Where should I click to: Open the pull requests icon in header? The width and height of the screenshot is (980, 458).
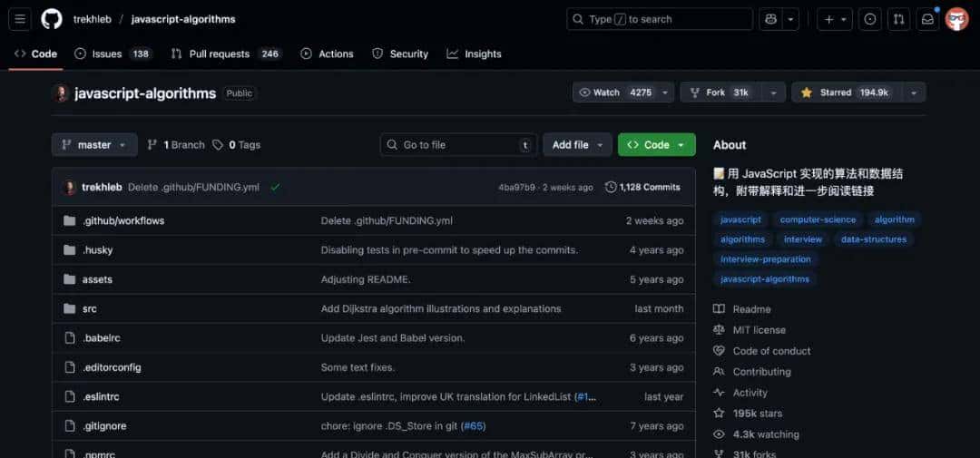click(x=898, y=19)
